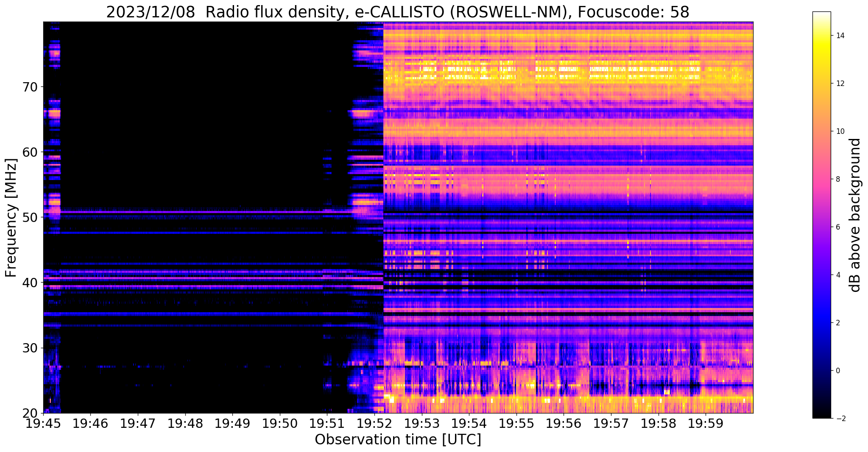Click the colorbar tick label −2
The width and height of the screenshot is (868, 452).
click(840, 419)
